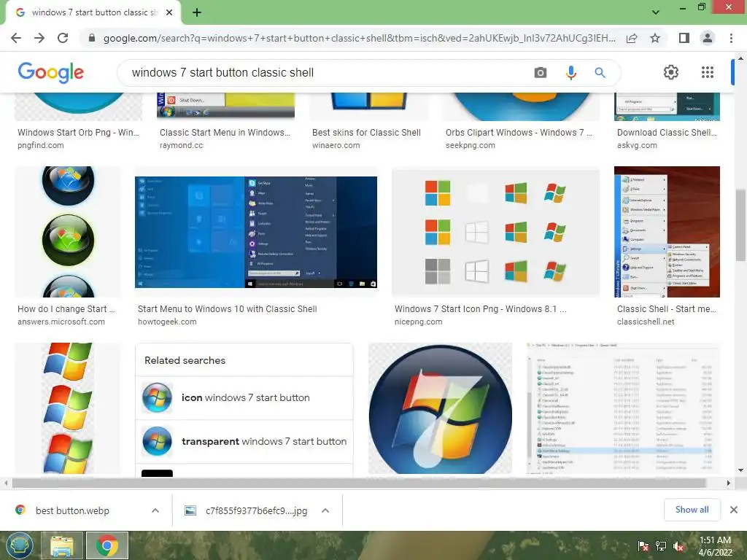Open 'How do I change Start' link
The height and width of the screenshot is (560, 747).
[66, 308]
